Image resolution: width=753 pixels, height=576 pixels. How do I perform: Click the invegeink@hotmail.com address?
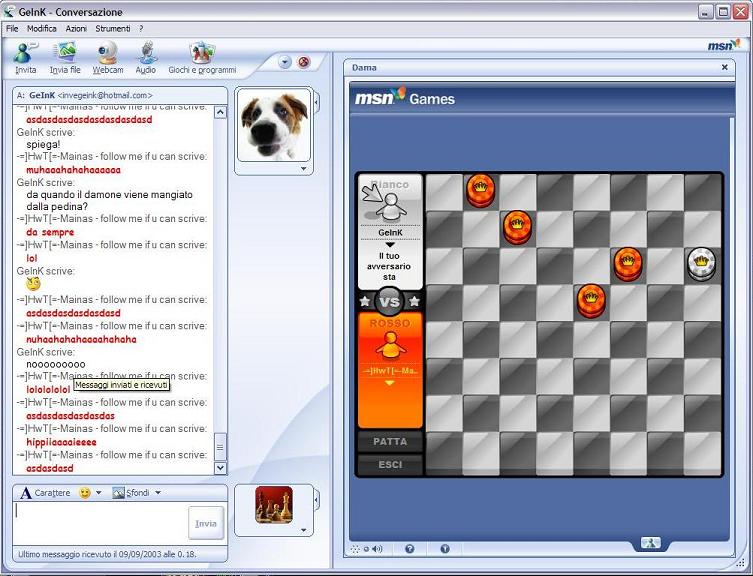coord(105,95)
